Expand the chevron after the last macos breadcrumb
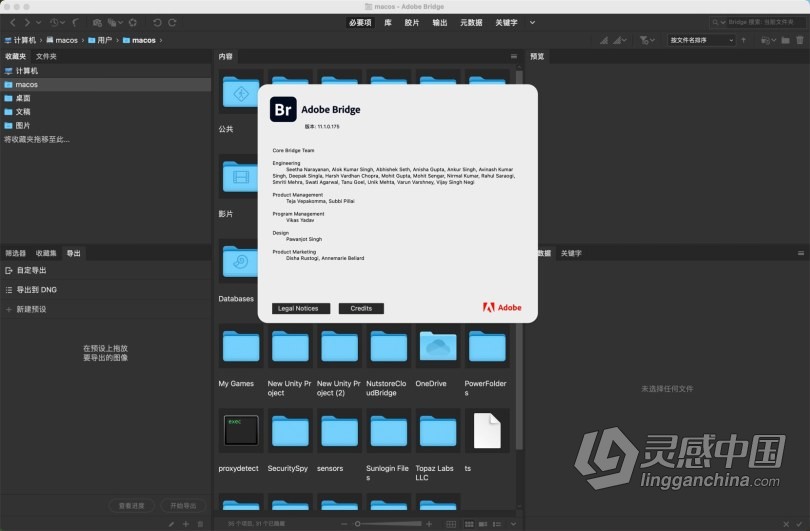This screenshot has height=531, width=810. [x=161, y=40]
